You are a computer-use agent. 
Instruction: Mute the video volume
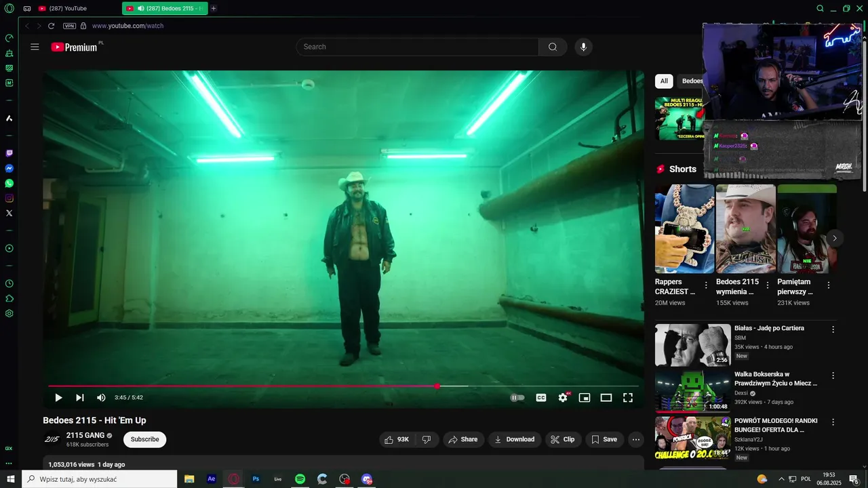101,398
